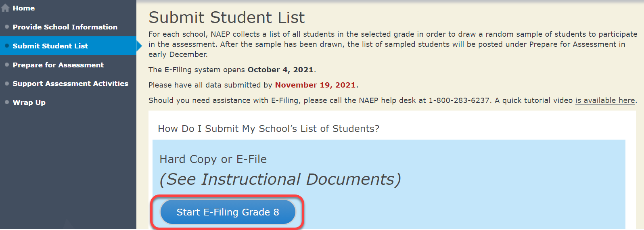The width and height of the screenshot is (644, 230).
Task: Click the italic See Instructional Documents text
Action: point(280,179)
